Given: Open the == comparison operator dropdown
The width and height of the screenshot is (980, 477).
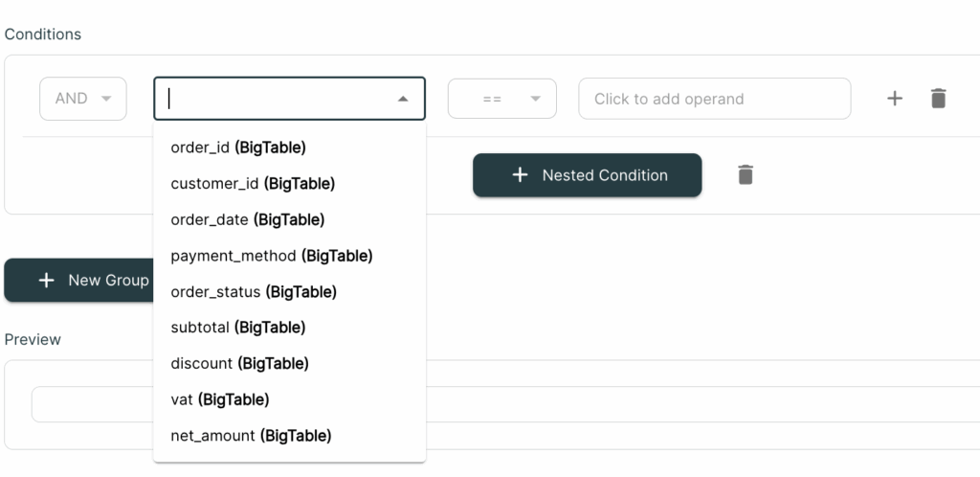Looking at the screenshot, I should [x=501, y=99].
